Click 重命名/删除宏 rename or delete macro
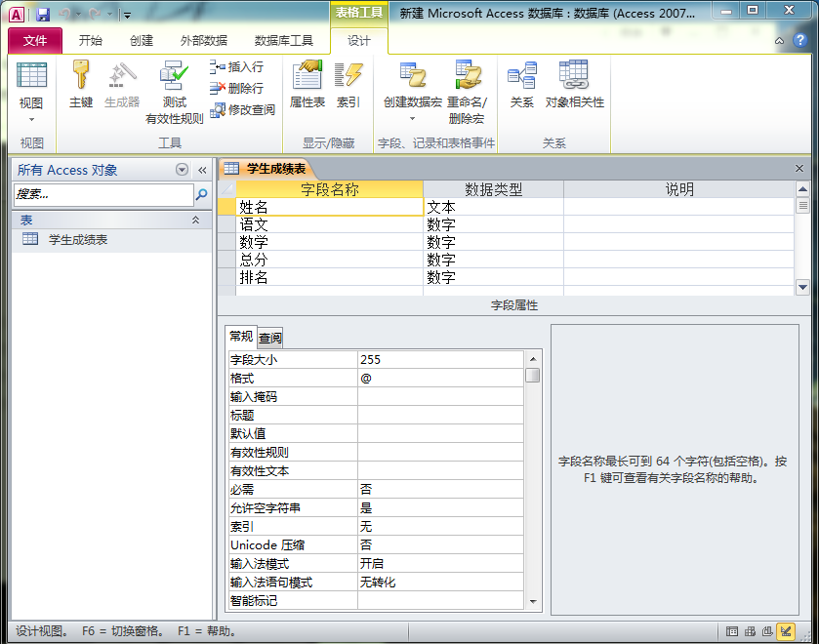The height and width of the screenshot is (644, 819). point(467,92)
